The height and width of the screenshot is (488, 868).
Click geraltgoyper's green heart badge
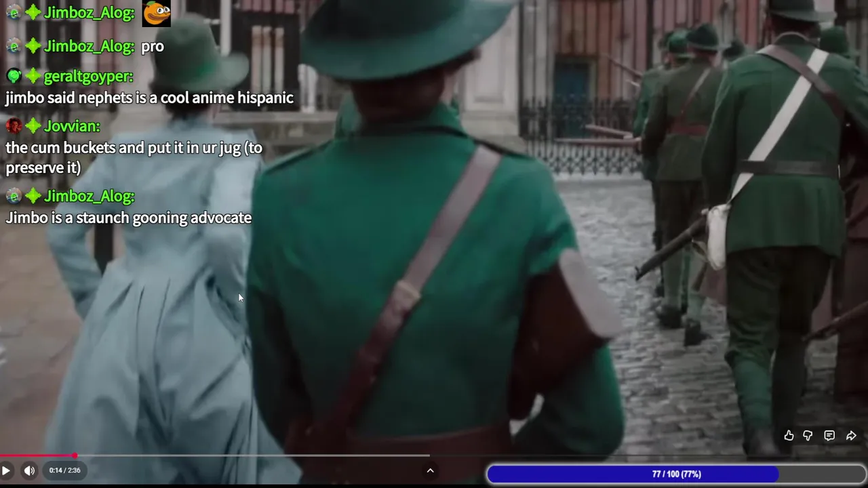(x=14, y=76)
